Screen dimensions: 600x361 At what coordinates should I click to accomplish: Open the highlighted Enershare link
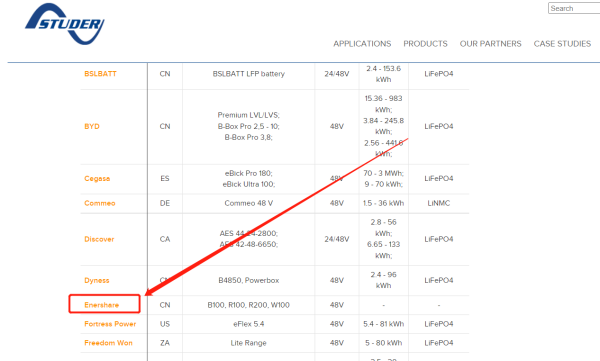(101, 305)
